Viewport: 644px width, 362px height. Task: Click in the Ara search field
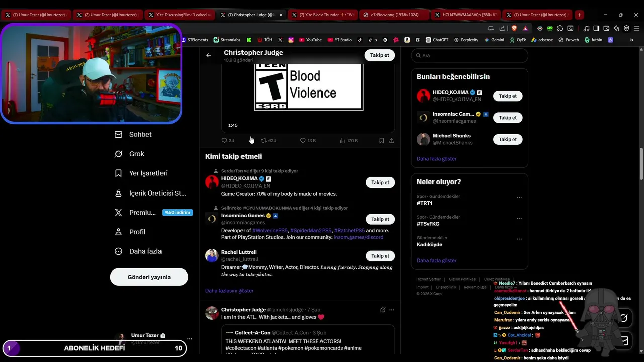pyautogui.click(x=469, y=56)
